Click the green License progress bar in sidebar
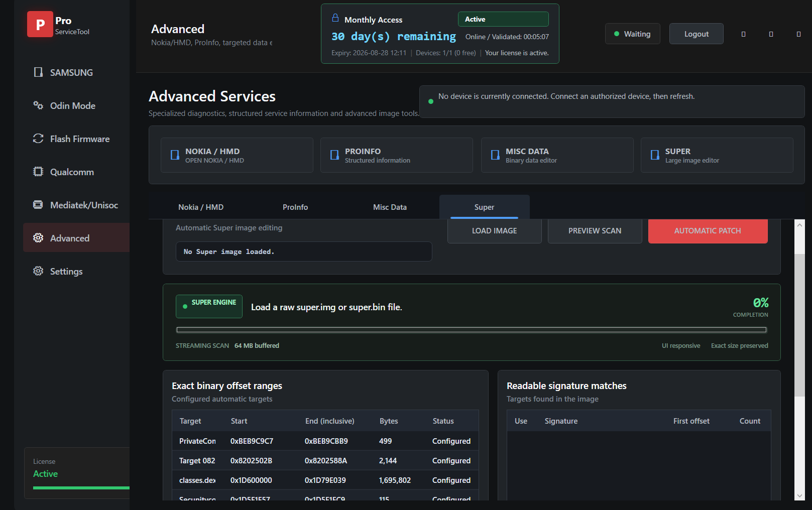 click(81, 488)
